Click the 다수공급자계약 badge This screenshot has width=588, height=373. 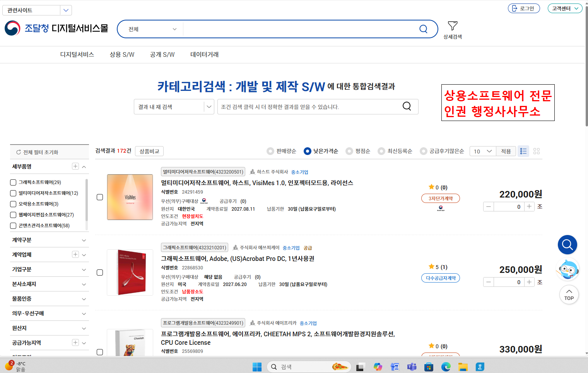[441, 278]
